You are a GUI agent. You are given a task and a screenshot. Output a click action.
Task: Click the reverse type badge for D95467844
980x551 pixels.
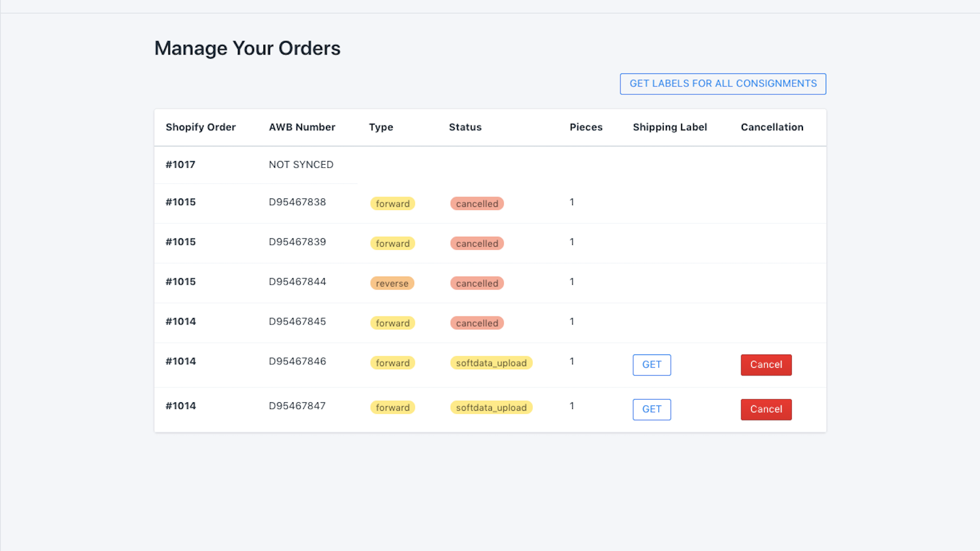(x=392, y=283)
